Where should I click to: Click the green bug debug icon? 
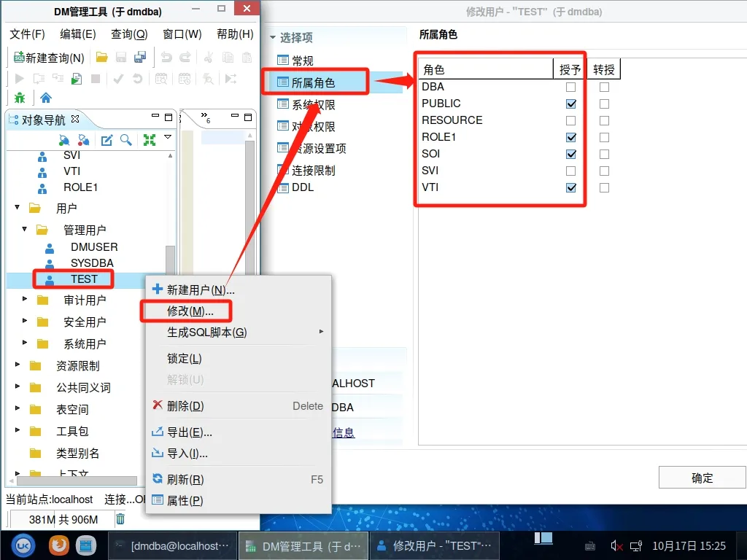click(20, 97)
